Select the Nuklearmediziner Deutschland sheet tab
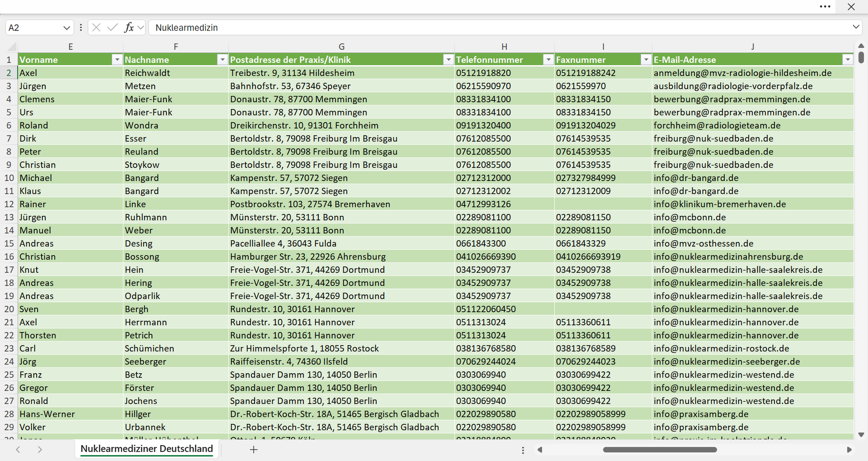Viewport: 868px width, 461px height. pos(147,449)
